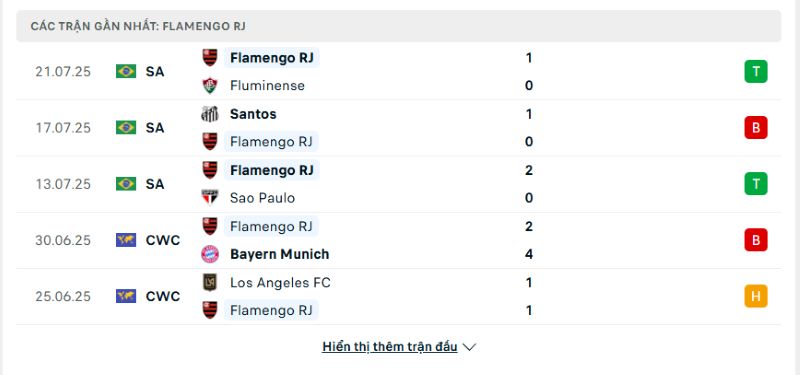This screenshot has height=375, width=800.
Task: Open the 'Hiển thị thêm trận đấu' link
Action: 390,346
